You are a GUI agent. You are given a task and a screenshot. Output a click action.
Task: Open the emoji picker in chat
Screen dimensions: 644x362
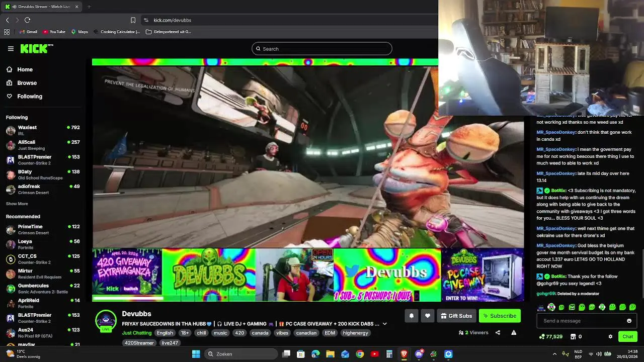pos(629,321)
